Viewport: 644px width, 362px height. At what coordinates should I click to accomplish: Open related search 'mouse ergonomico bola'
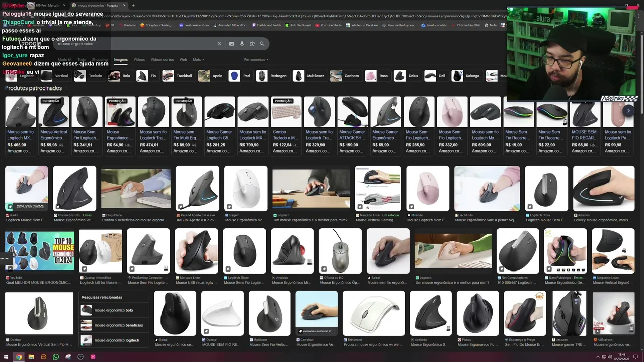coord(115,310)
